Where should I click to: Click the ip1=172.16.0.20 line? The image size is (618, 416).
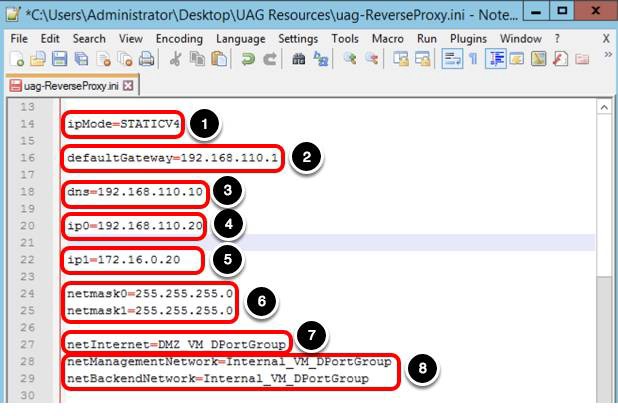point(123,260)
